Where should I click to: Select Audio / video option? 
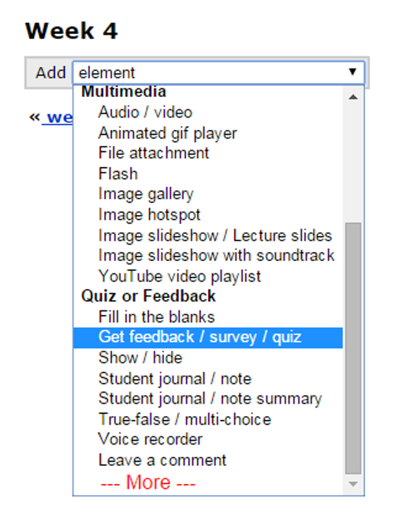(x=208, y=112)
